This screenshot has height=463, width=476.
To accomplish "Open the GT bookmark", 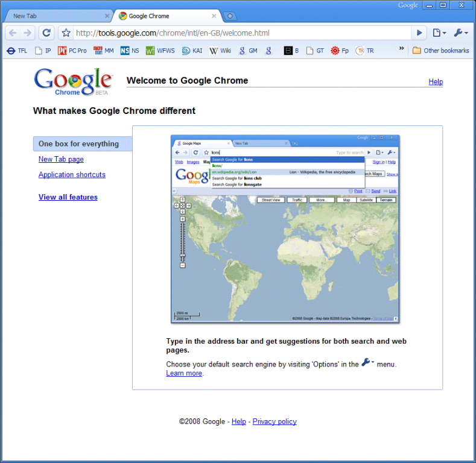I will [315, 51].
